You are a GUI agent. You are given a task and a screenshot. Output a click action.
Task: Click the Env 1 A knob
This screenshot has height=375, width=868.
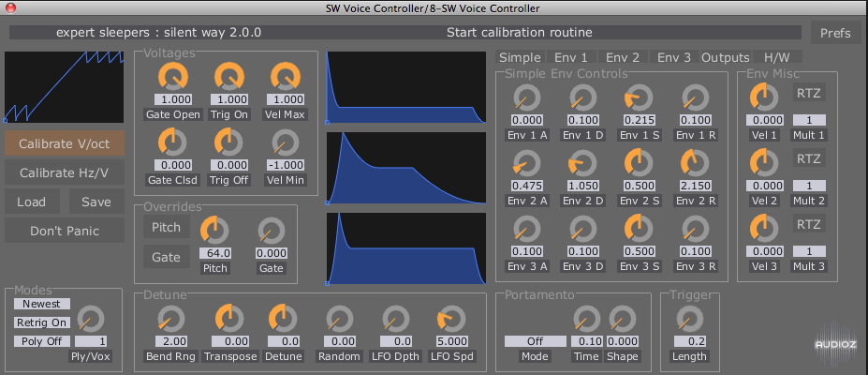527,97
